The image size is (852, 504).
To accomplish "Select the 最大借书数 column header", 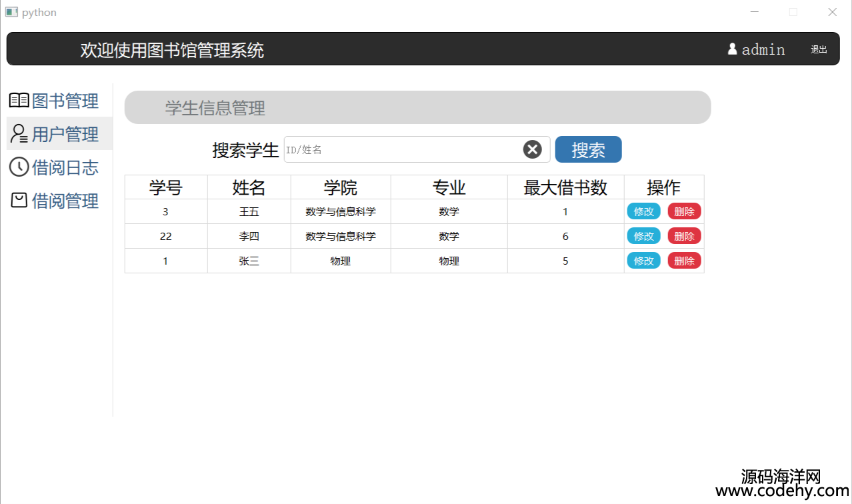I will 565,188.
